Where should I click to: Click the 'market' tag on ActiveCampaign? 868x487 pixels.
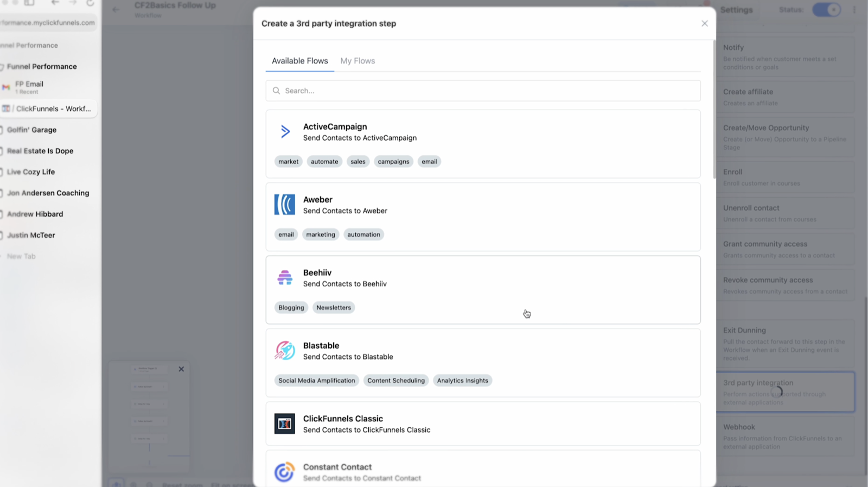[289, 161]
